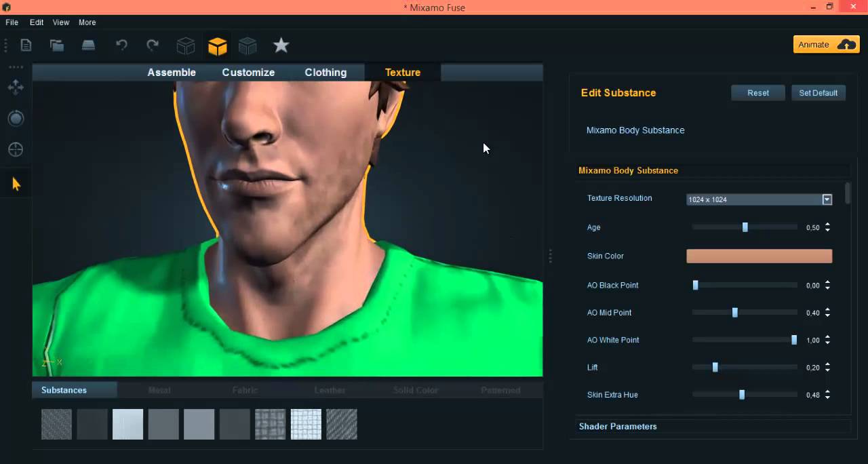Select the Solid Color substance category
Viewport: 868px width, 464px height.
(x=416, y=390)
